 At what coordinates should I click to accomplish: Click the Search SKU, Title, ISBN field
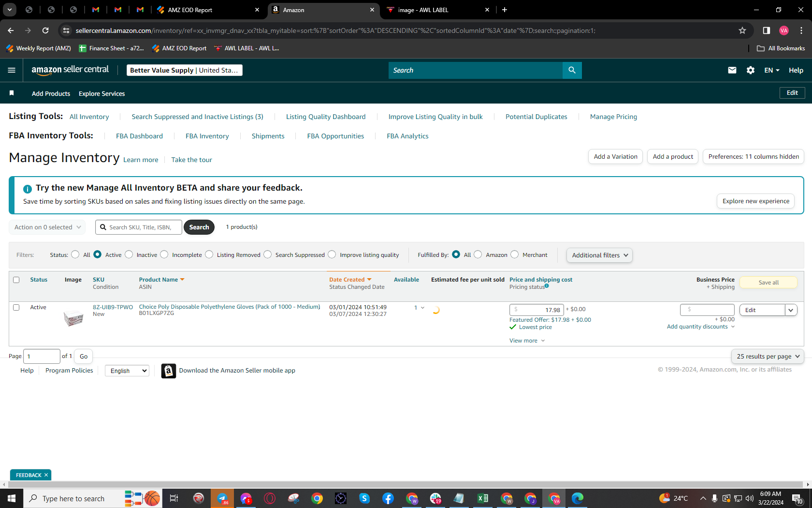[139, 227]
